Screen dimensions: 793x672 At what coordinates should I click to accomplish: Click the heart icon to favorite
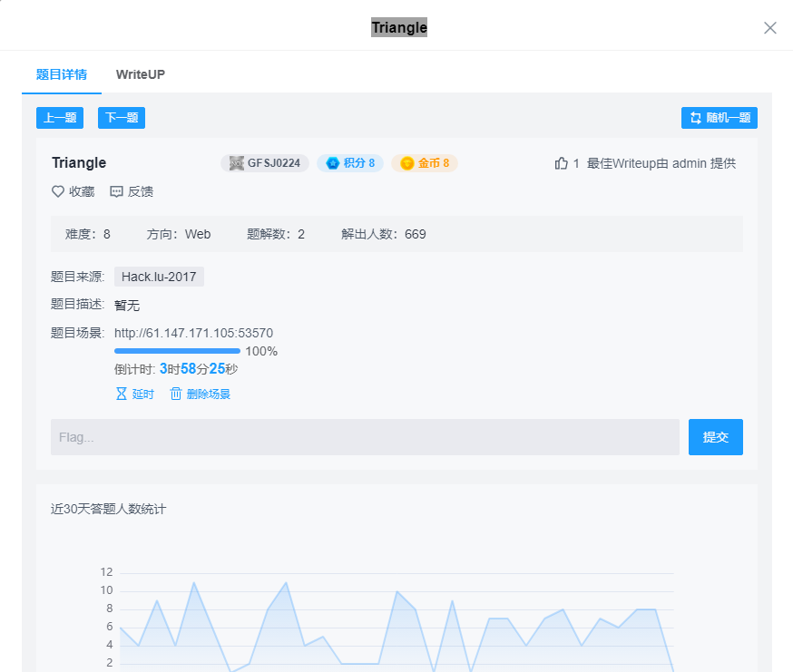coord(58,191)
